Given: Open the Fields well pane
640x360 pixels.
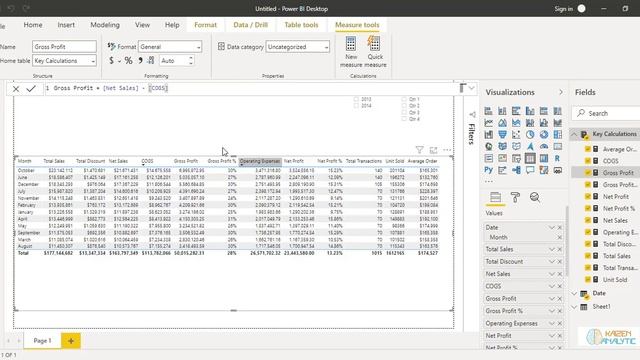Looking at the screenshot, I should click(x=496, y=198).
